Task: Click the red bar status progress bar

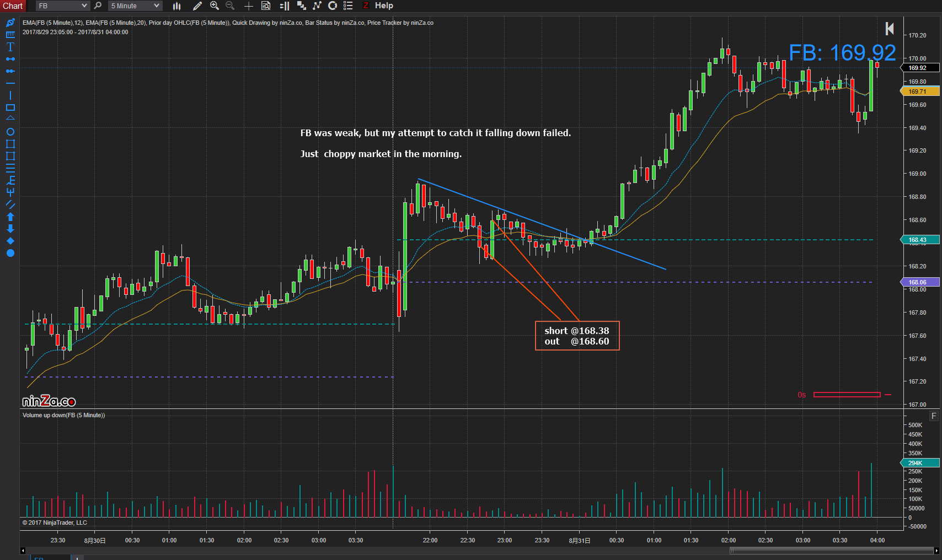Action: point(847,395)
